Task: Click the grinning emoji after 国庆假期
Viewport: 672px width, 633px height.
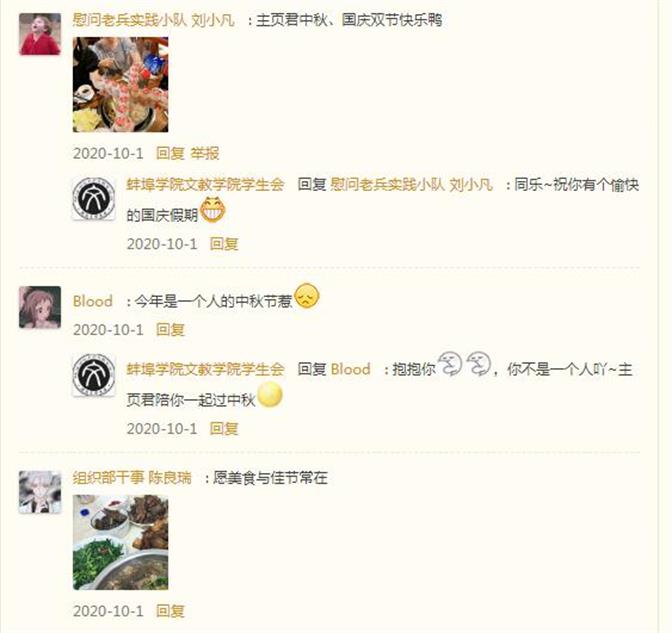Action: coord(213,210)
